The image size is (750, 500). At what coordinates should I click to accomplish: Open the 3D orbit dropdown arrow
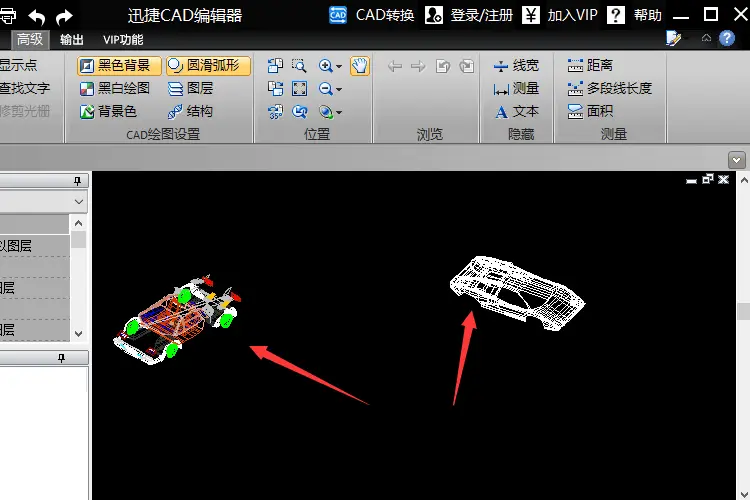pos(339,113)
